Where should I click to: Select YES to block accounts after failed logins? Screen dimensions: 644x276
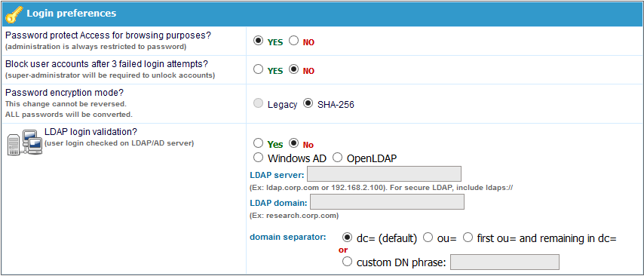[258, 69]
